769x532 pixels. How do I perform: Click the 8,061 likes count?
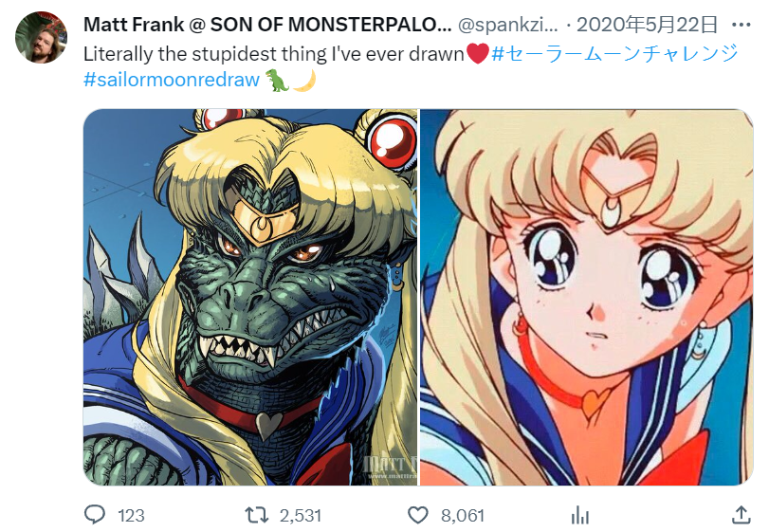[463, 515]
